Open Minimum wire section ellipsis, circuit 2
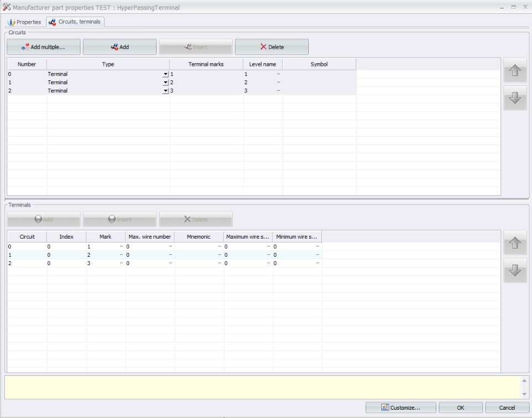532x418 pixels. pyautogui.click(x=318, y=263)
